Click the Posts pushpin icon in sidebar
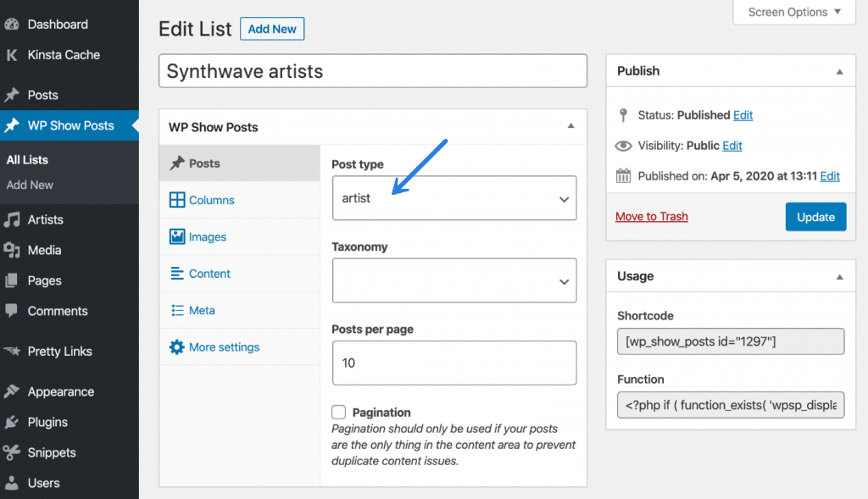Image resolution: width=868 pixels, height=499 pixels. 12,95
